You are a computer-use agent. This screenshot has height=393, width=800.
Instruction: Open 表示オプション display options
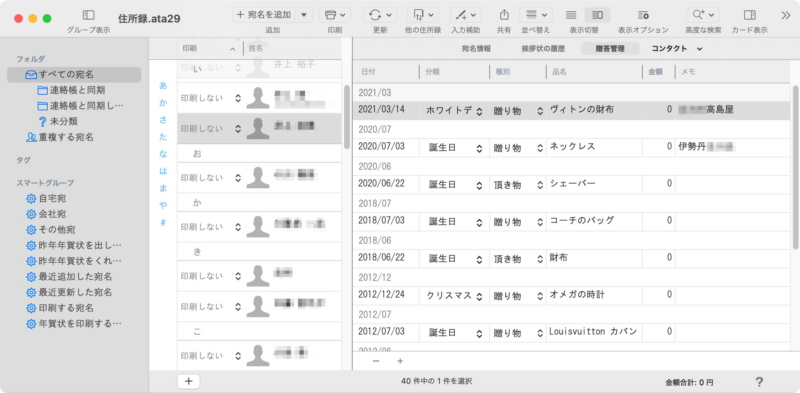pyautogui.click(x=643, y=15)
